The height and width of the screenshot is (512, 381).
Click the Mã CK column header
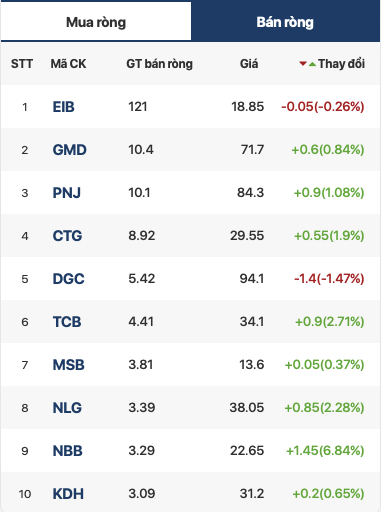click(68, 64)
